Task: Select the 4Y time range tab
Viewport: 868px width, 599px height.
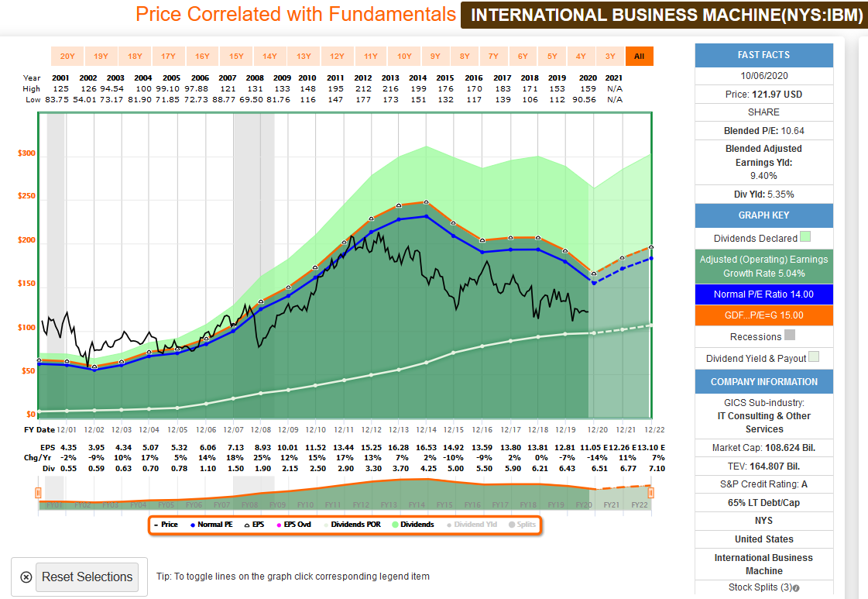Action: click(581, 56)
